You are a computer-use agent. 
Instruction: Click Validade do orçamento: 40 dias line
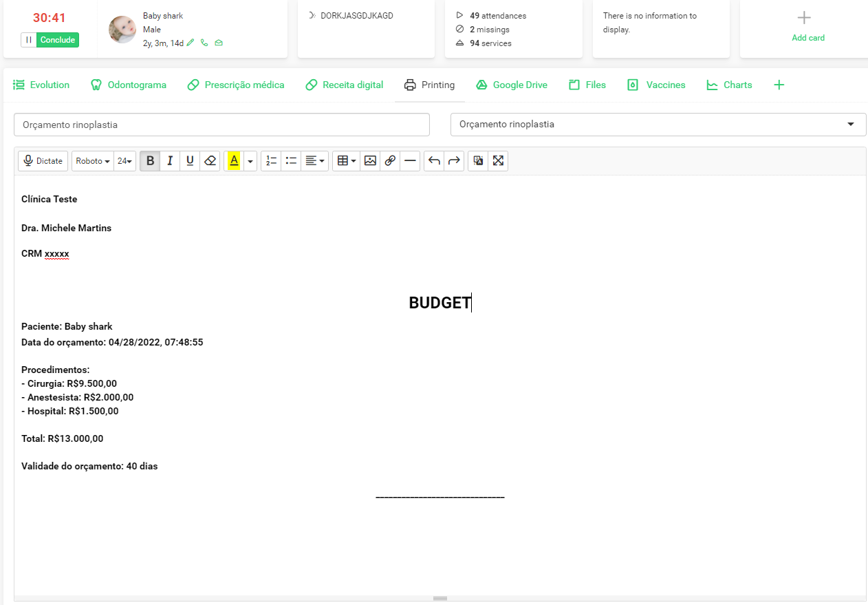[89, 466]
